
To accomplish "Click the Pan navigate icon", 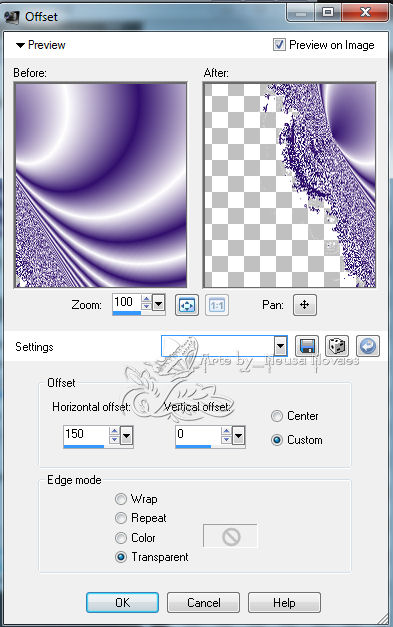I will 305,305.
